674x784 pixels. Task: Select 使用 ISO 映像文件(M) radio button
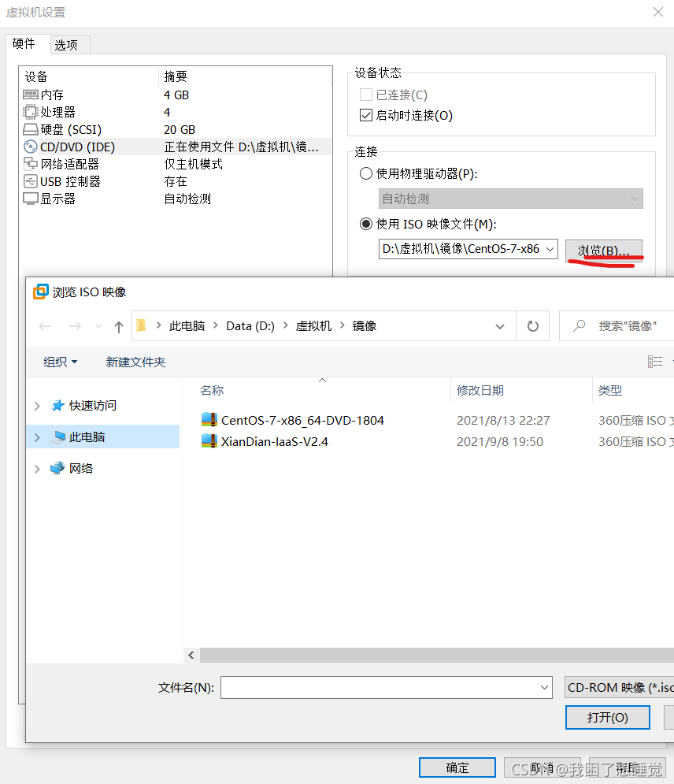(365, 224)
